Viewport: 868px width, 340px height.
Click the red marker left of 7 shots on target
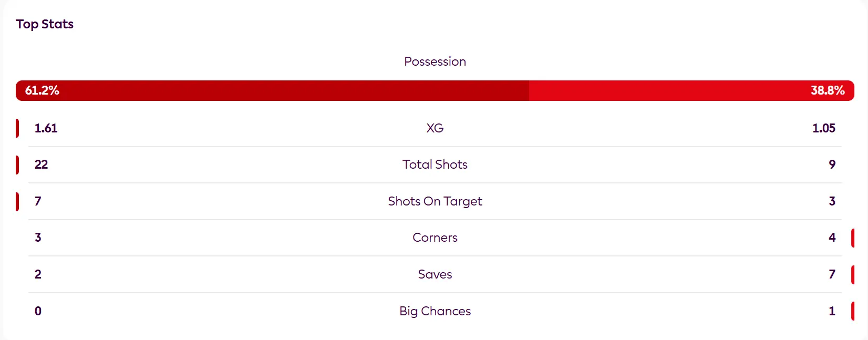point(17,201)
